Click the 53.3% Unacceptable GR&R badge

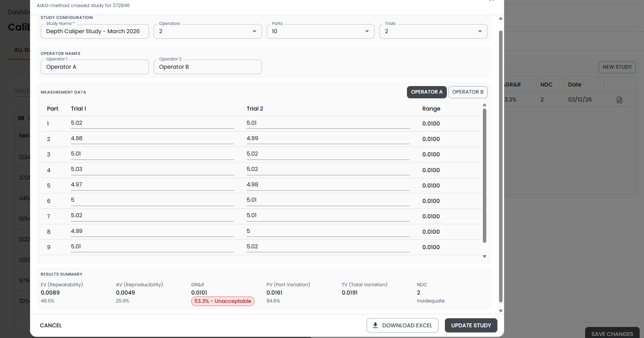tap(223, 301)
